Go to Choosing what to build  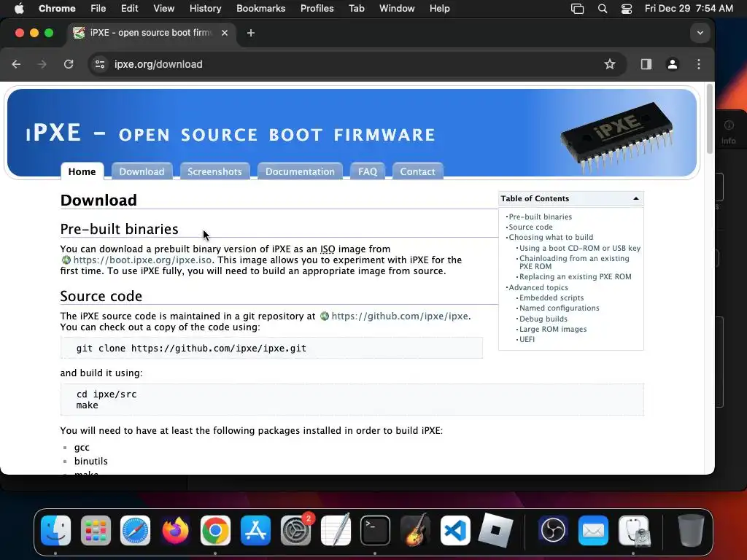(551, 237)
